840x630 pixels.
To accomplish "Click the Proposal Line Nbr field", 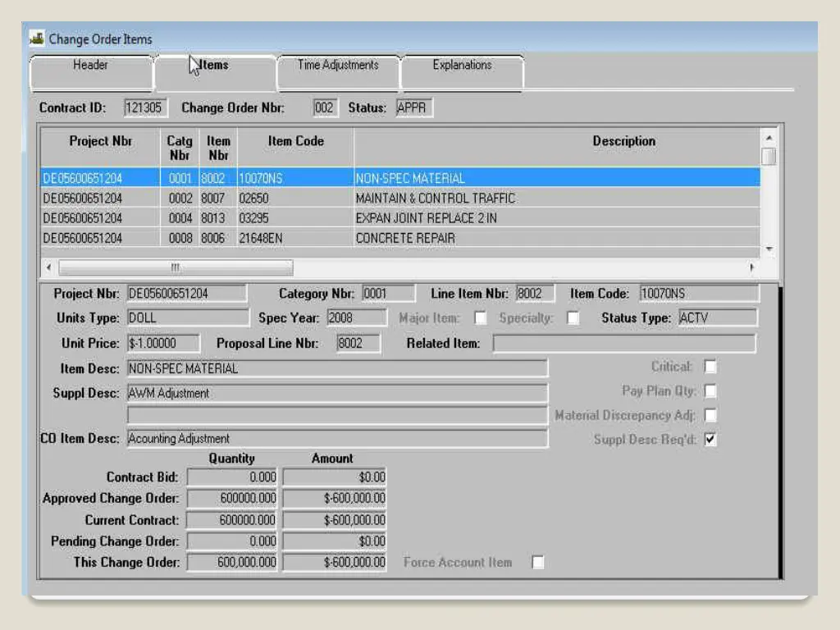I will click(x=358, y=344).
